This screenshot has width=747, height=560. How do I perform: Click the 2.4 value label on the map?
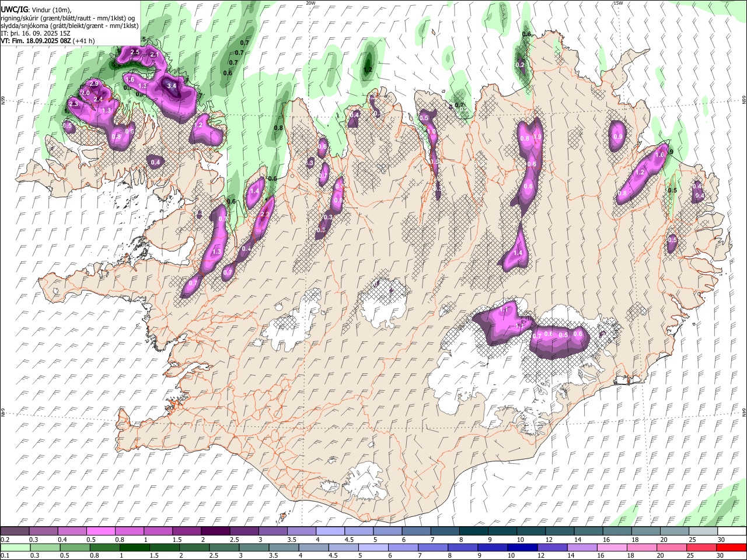(98, 99)
